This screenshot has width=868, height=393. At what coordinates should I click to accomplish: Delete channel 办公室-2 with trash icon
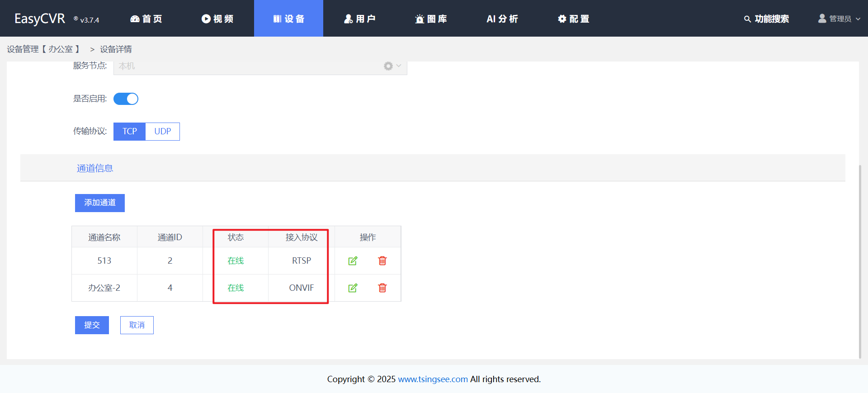[x=382, y=288]
